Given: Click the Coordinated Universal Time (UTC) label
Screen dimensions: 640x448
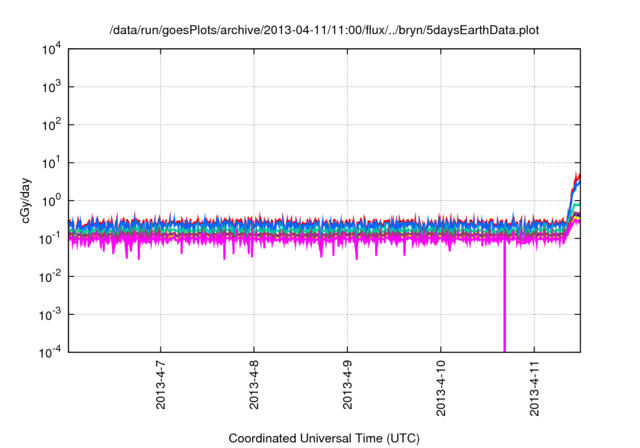Looking at the screenshot, I should [x=324, y=438].
